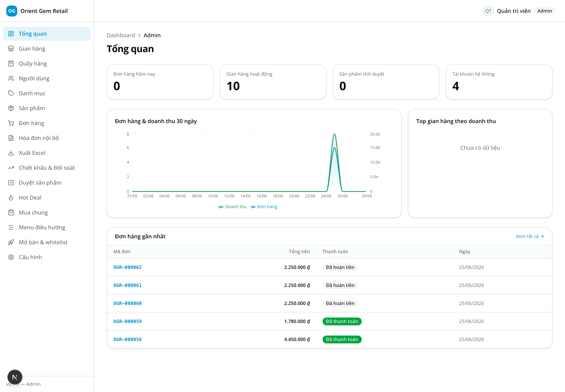Viewport: 565px width, 392px height.
Task: Toggle the Đơn hàng legend series
Action: (263, 207)
